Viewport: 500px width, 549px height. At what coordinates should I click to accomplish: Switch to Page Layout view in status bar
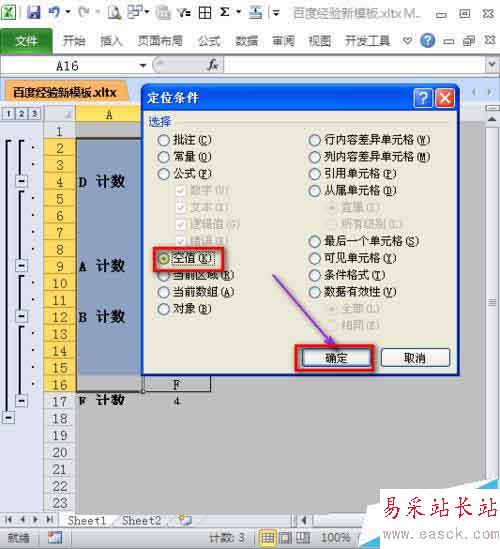click(285, 537)
